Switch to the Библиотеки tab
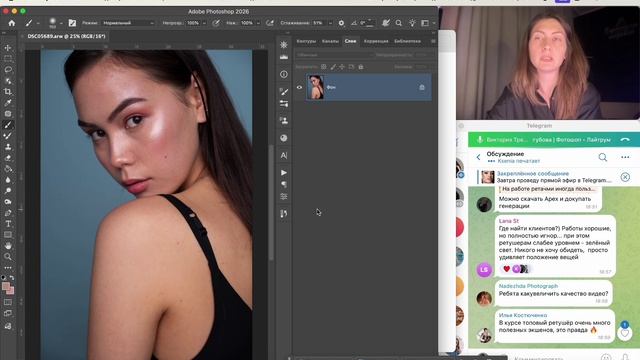The height and width of the screenshot is (360, 640). coord(407,41)
